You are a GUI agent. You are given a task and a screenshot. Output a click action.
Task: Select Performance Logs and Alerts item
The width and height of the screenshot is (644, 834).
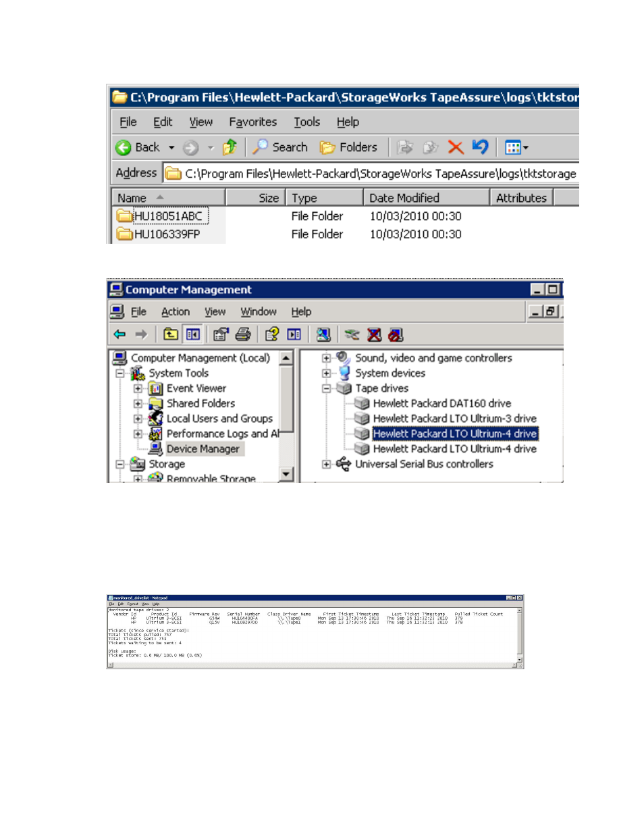click(223, 434)
